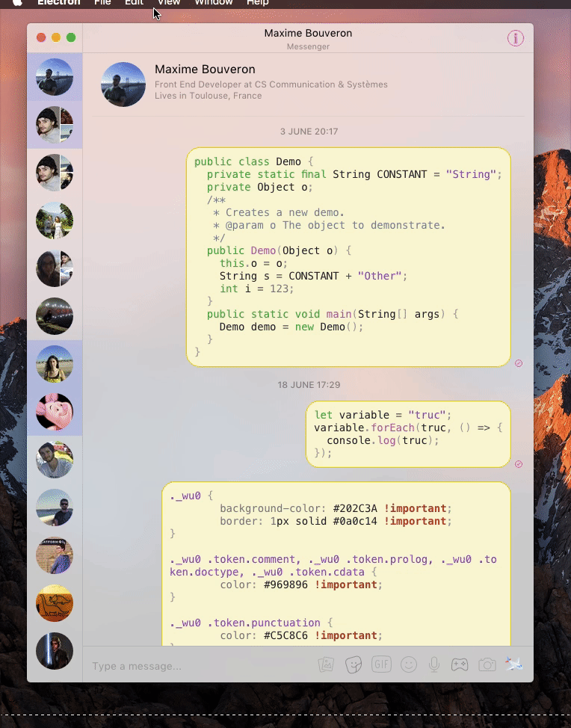
Task: Send with the paper plane icon
Action: [x=514, y=664]
